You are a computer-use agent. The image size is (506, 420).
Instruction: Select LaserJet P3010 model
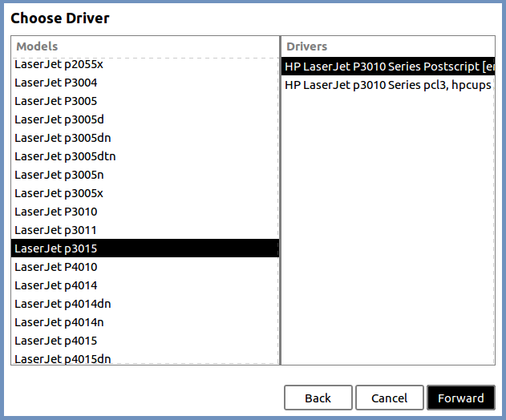[x=145, y=212]
